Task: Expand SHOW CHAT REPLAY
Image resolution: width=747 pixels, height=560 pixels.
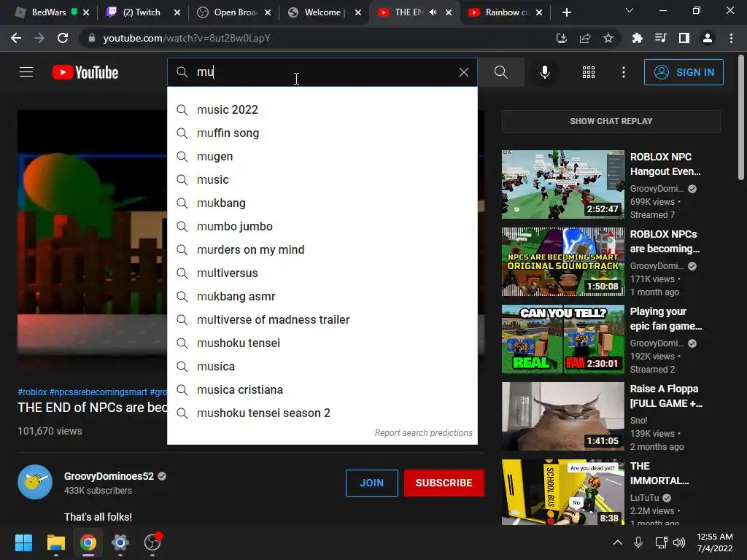Action: (611, 121)
